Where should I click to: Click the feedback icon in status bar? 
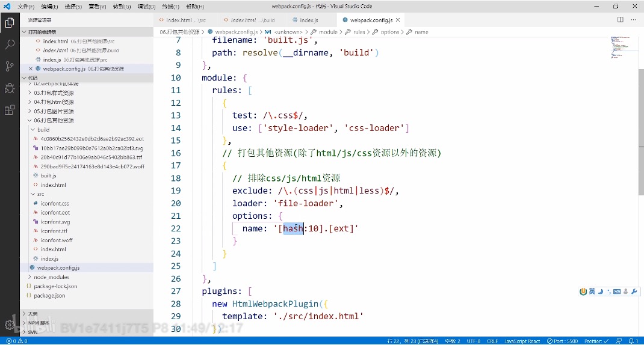619,341
